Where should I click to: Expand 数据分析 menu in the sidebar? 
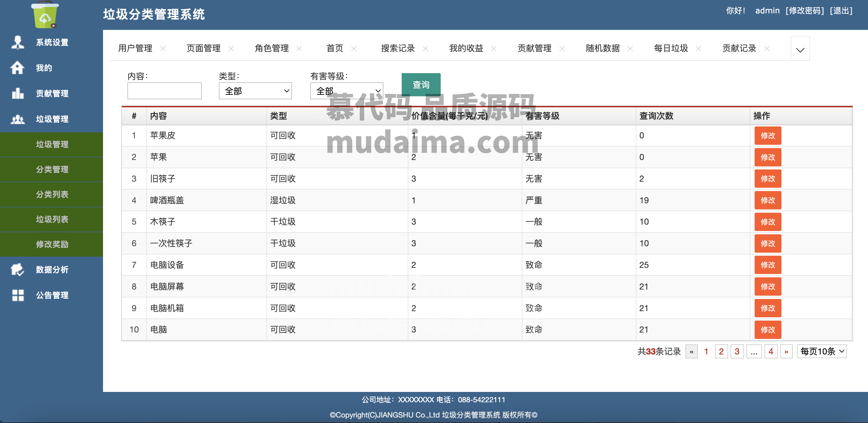tap(52, 270)
